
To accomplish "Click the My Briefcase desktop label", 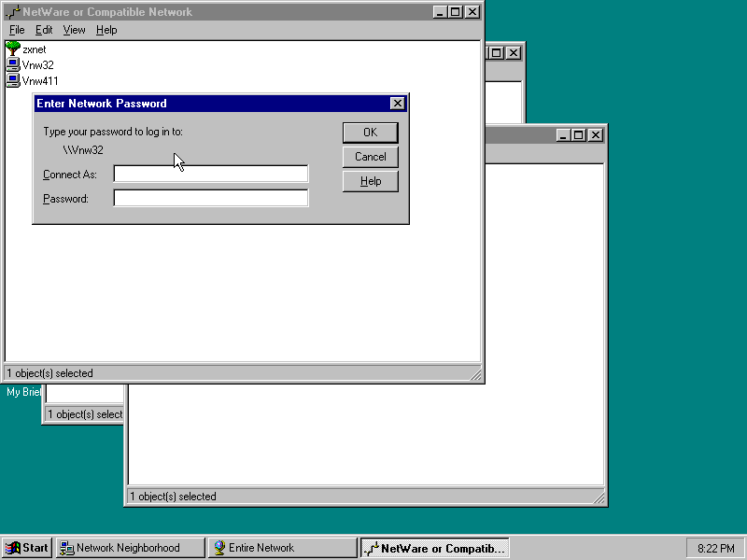I will pyautogui.click(x=23, y=392).
